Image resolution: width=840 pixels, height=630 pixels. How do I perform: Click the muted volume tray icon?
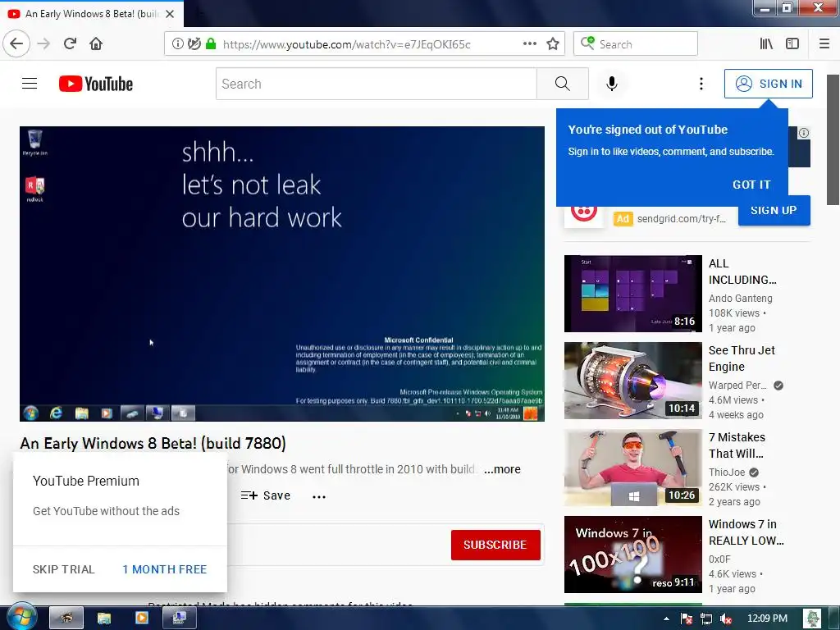[726, 619]
